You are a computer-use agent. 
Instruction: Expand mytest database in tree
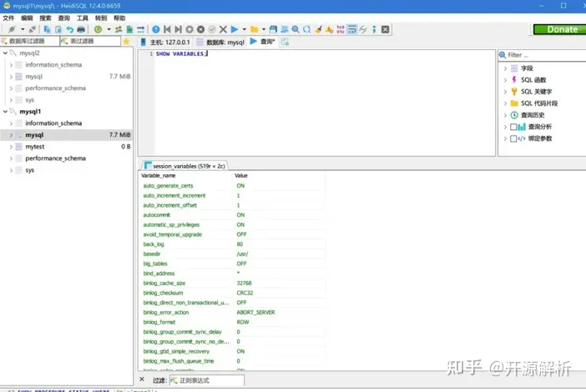(x=11, y=147)
